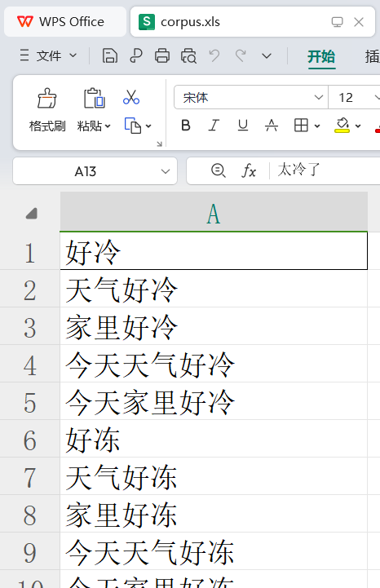
Task: Click the formula bar text 太冷了
Action: (298, 170)
